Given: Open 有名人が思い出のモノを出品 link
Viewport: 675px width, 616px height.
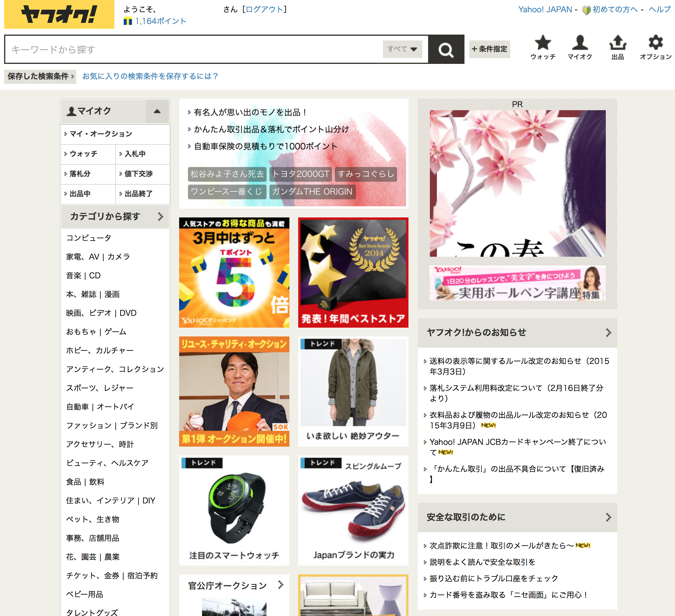Looking at the screenshot, I should [x=250, y=113].
